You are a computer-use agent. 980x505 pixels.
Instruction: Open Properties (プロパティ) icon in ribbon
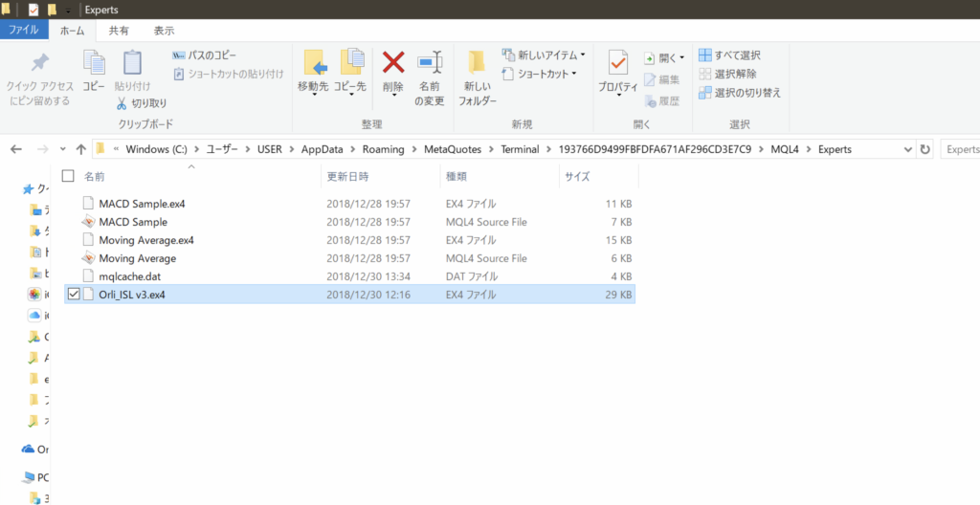point(617,64)
